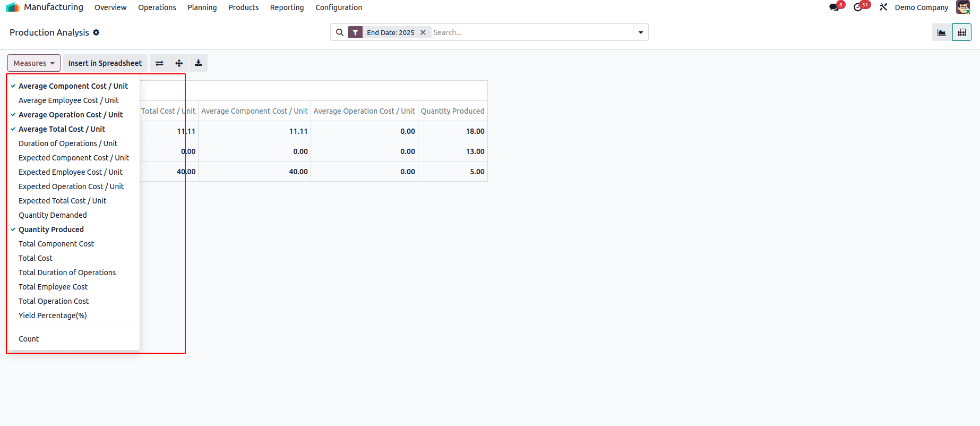Select Total Employee Cost measure
Image resolution: width=980 pixels, height=426 pixels.
point(73,287)
